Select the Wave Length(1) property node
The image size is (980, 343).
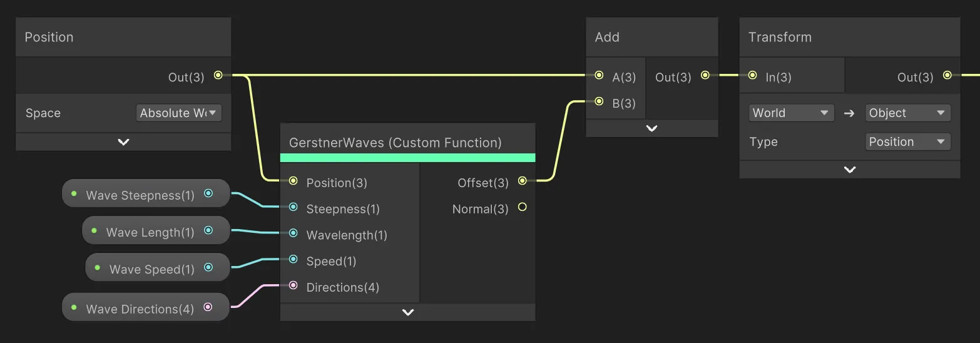pos(156,231)
